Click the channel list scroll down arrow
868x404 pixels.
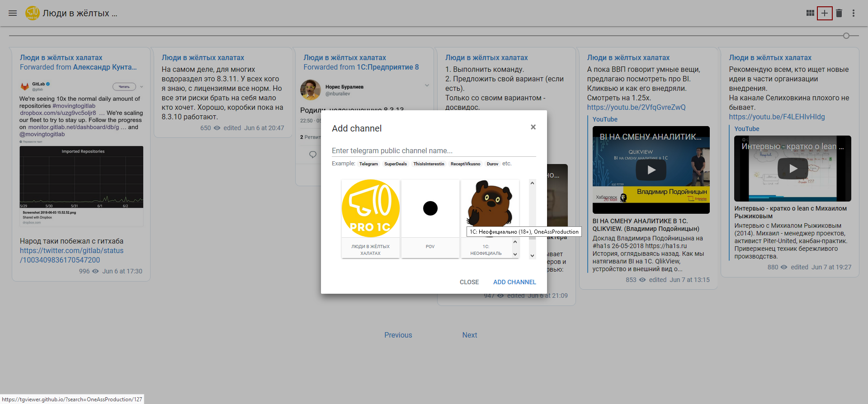(533, 255)
